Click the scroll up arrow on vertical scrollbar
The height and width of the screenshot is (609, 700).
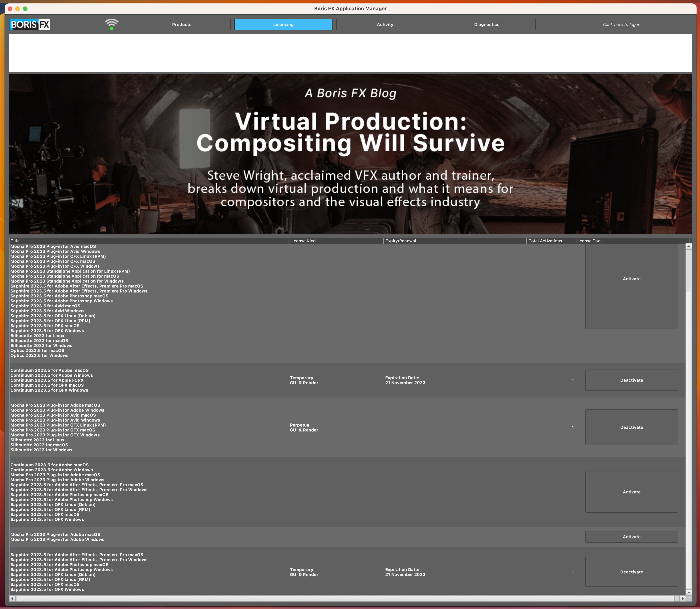point(688,246)
